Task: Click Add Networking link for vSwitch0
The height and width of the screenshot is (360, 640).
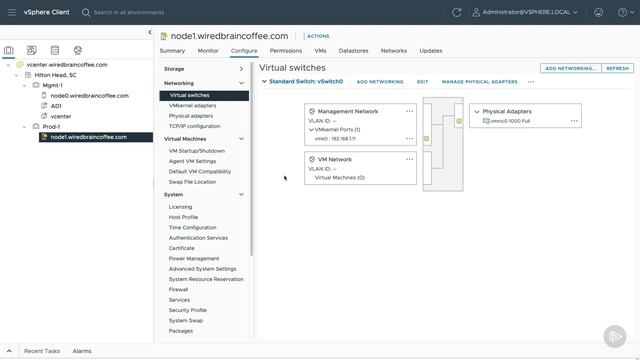Action: click(380, 82)
